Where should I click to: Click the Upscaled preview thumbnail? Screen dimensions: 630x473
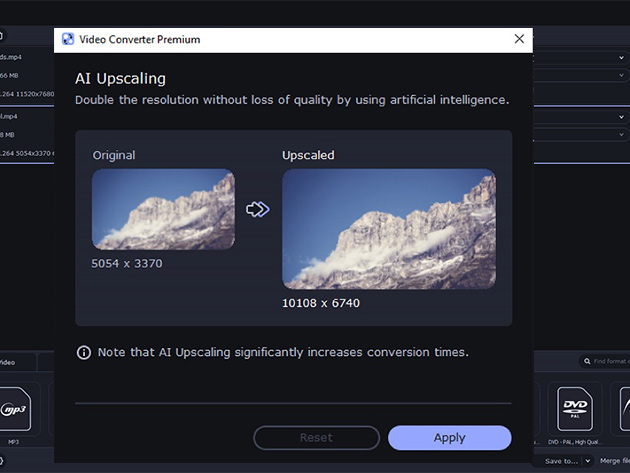pyautogui.click(x=389, y=229)
